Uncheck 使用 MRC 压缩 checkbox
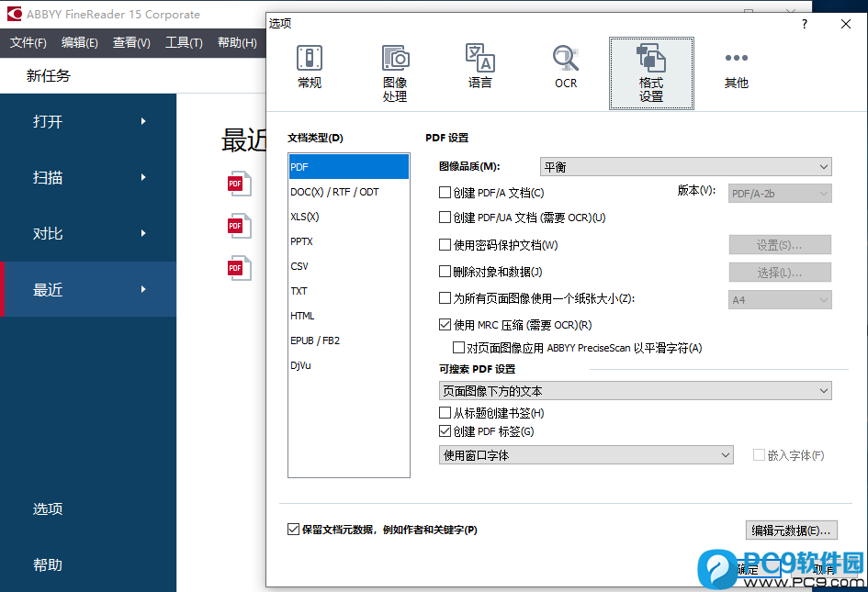The image size is (868, 592). coord(445,324)
